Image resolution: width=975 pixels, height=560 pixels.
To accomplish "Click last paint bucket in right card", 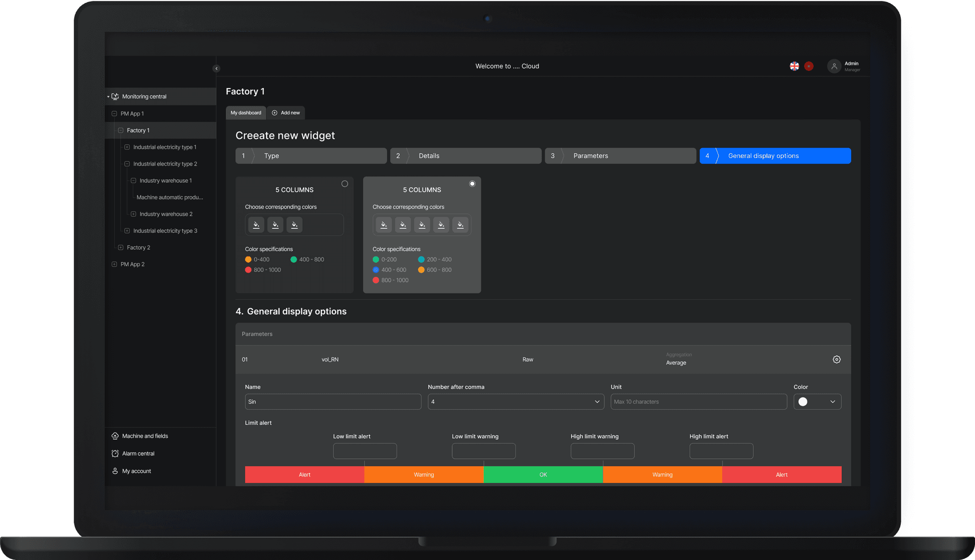I will [x=460, y=225].
